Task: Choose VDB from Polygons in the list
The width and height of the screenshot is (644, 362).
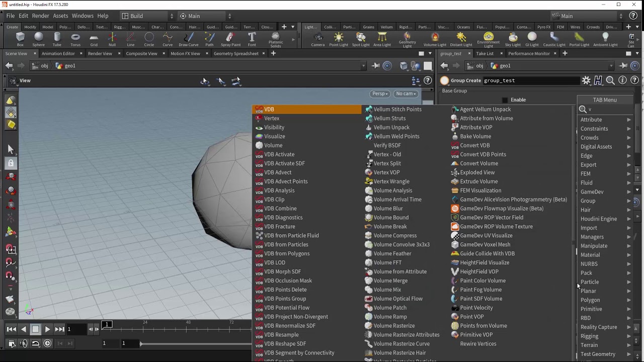Action: click(287, 253)
